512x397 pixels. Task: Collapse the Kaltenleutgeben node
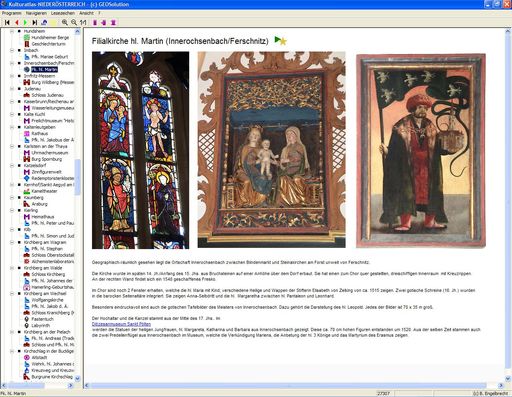(12, 127)
